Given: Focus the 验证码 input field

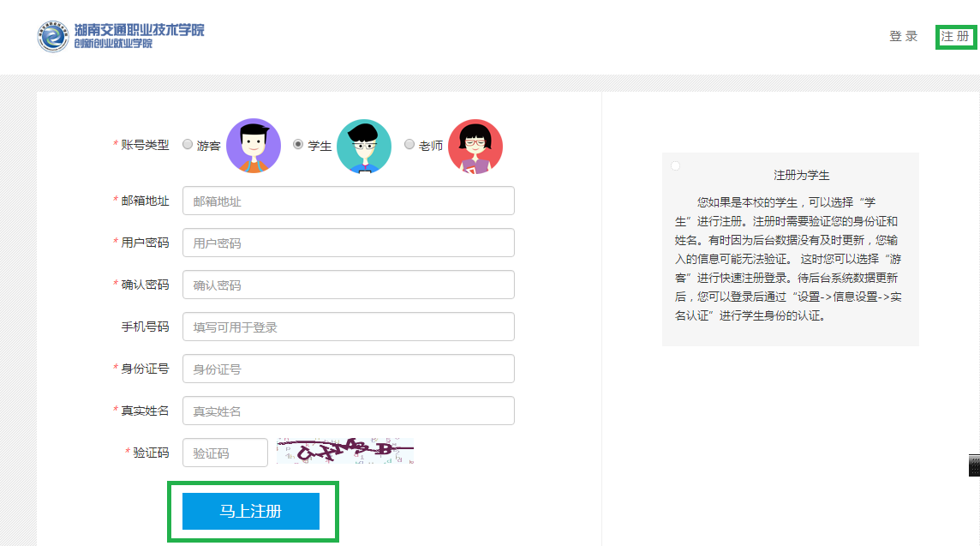Looking at the screenshot, I should point(225,453).
